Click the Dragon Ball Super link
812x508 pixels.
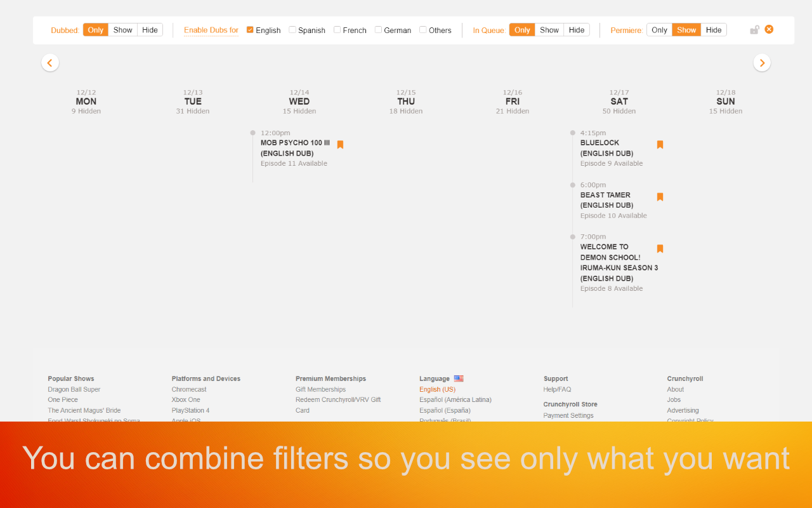74,389
